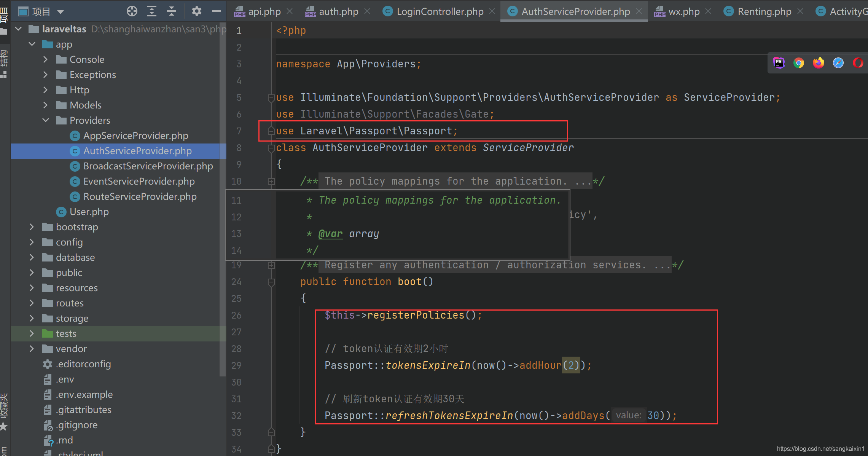Open BroadcastServiceProvider.php in project tree
Viewport: 868px width, 456px height.
[142, 166]
